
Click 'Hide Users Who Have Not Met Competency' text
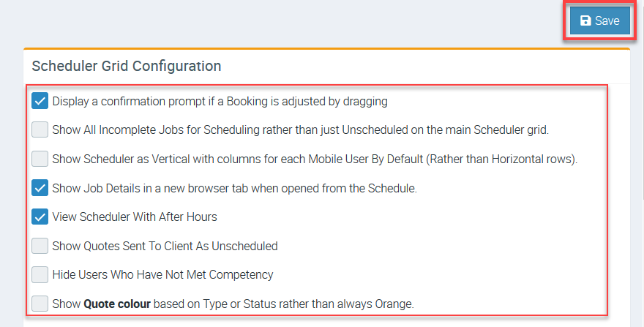pyautogui.click(x=162, y=274)
